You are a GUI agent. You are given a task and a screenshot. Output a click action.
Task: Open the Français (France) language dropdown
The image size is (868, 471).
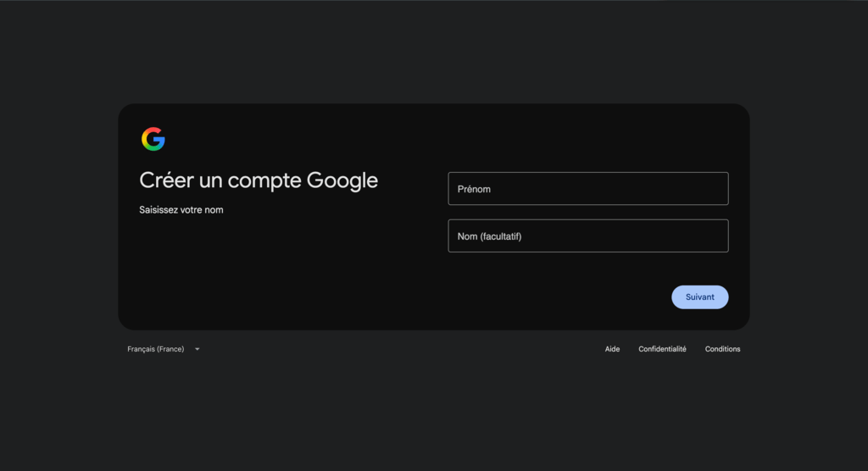pos(164,349)
